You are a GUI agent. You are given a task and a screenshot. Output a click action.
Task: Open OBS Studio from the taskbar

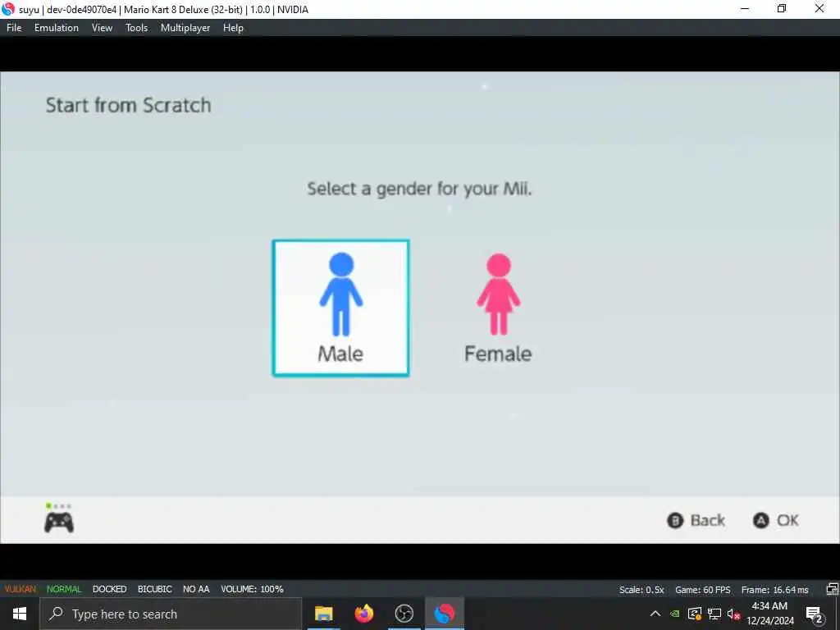pyautogui.click(x=404, y=614)
